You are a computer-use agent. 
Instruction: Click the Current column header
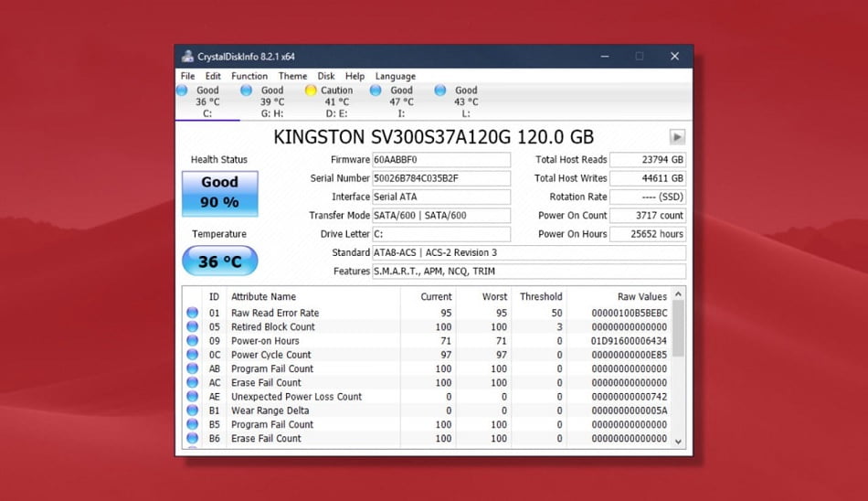coord(436,296)
